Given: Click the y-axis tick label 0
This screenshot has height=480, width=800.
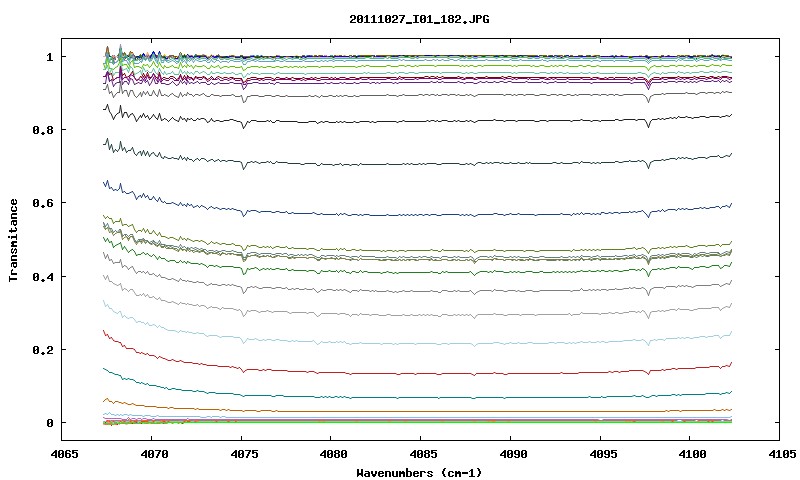Looking at the screenshot, I should [x=49, y=423].
